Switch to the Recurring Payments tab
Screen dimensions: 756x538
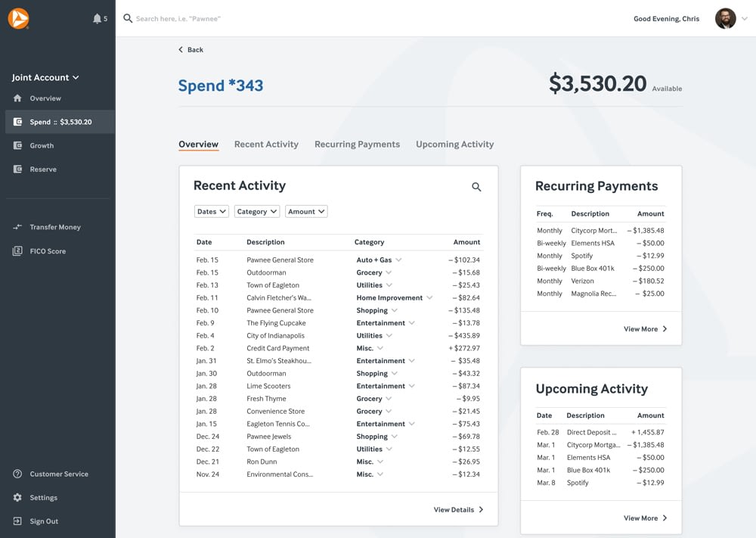click(x=358, y=145)
